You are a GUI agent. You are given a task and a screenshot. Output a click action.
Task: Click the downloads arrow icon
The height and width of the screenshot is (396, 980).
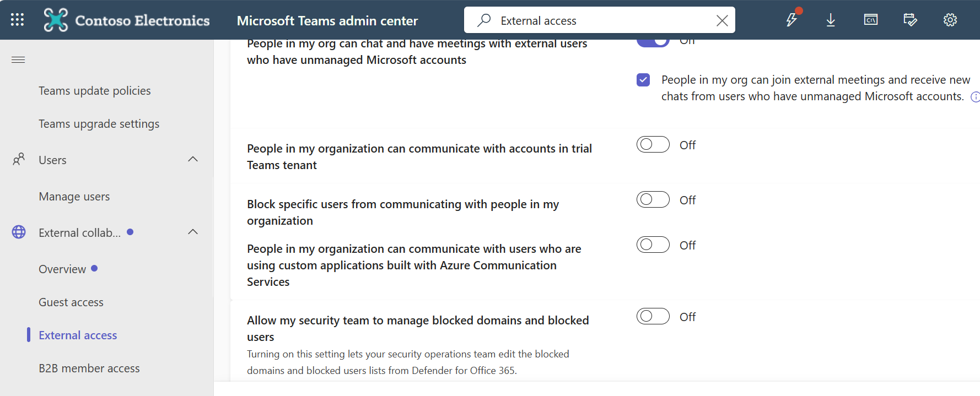click(831, 20)
